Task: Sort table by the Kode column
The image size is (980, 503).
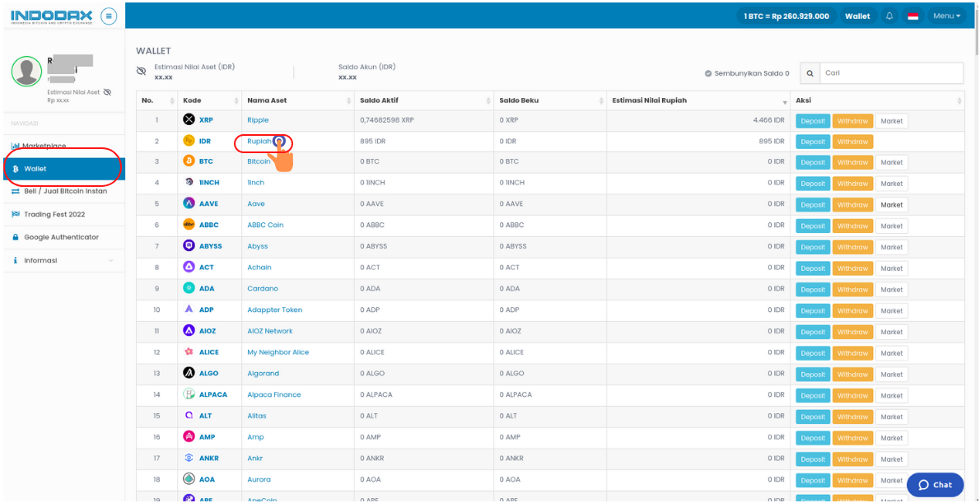Action: [209, 100]
